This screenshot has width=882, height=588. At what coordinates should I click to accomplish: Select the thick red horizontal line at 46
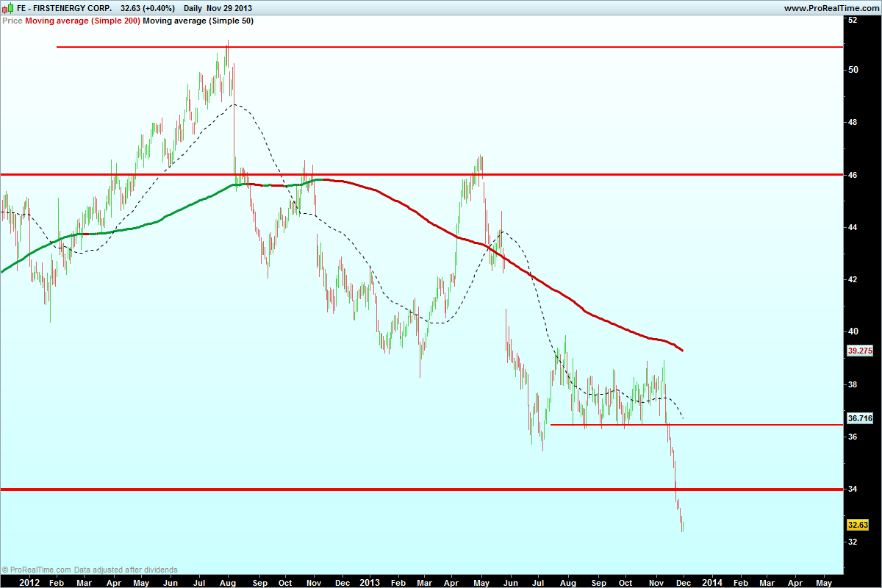(x=421, y=174)
